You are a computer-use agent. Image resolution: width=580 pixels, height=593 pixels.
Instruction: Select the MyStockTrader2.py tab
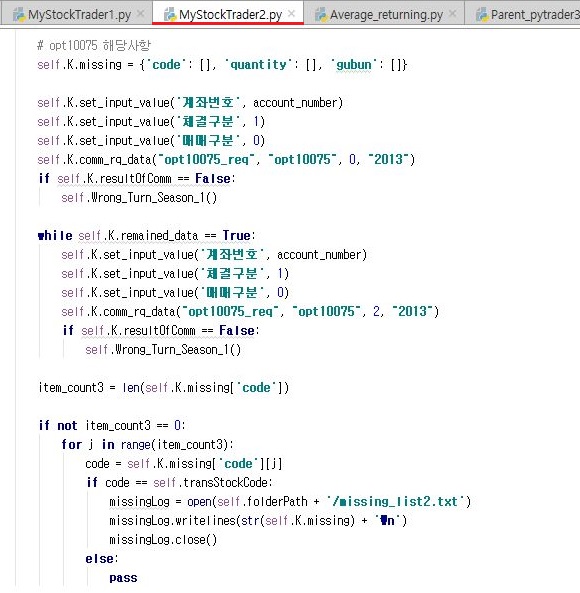coord(228,14)
